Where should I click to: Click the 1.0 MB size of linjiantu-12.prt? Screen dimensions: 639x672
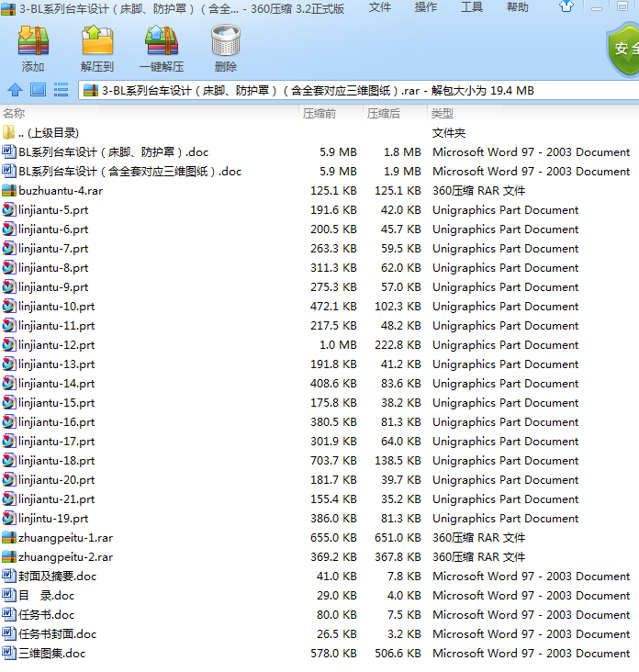(338, 345)
